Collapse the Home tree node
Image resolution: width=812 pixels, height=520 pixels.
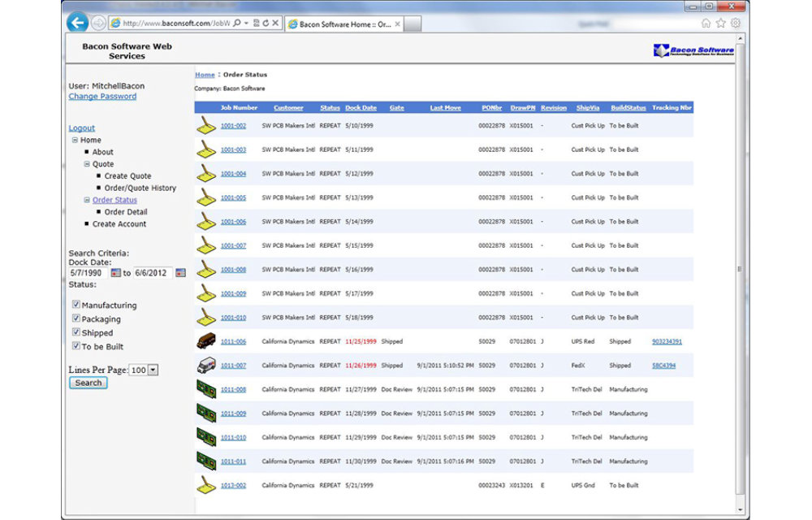(75, 140)
